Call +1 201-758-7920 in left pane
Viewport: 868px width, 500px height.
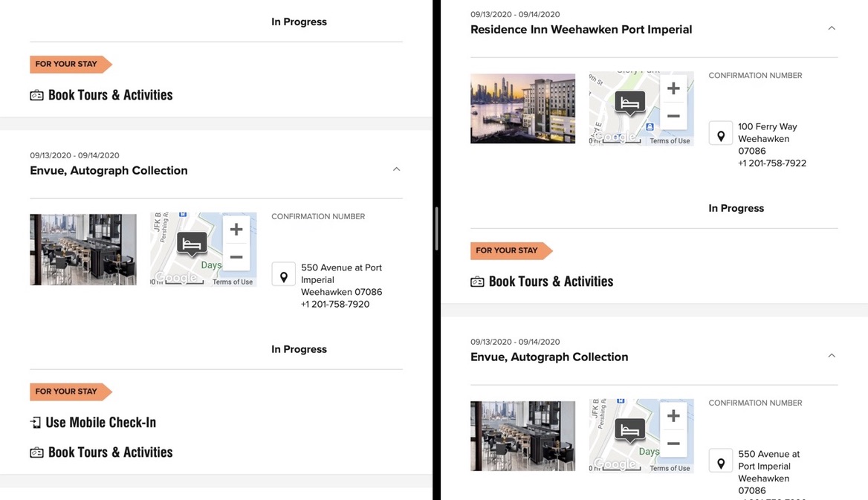335,304
